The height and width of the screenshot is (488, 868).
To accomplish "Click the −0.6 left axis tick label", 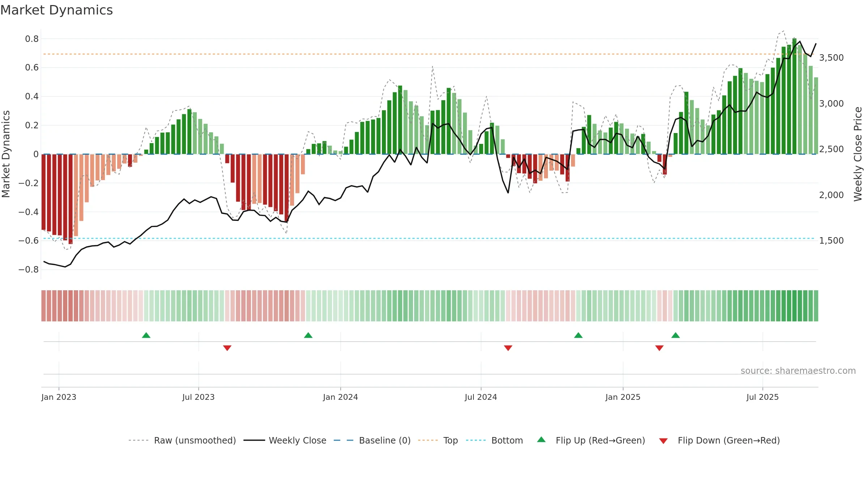I will point(29,241).
